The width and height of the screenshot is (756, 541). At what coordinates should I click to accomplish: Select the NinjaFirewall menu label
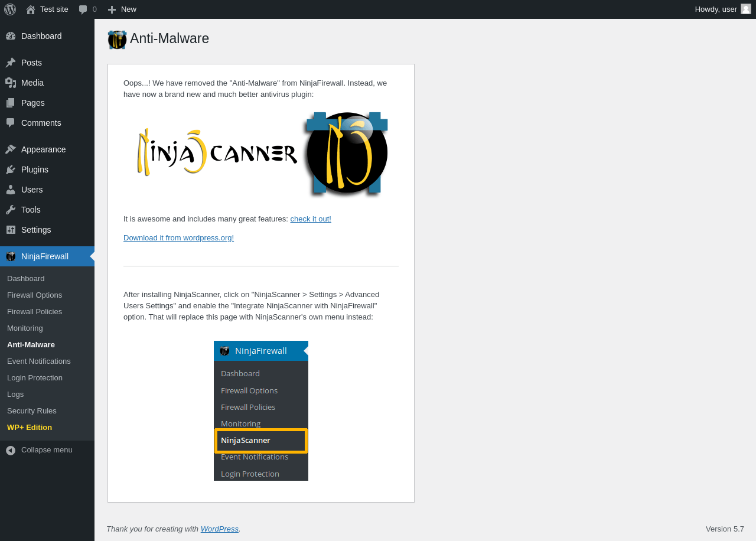click(x=45, y=256)
